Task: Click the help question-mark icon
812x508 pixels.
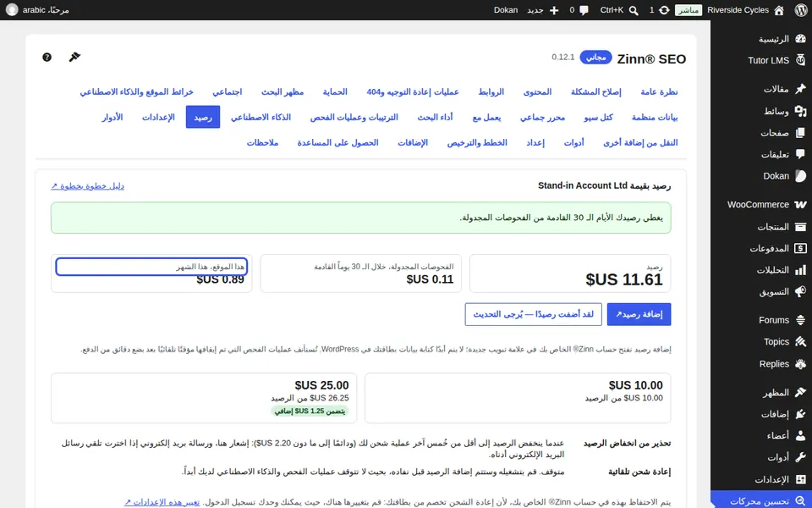Action: point(47,57)
